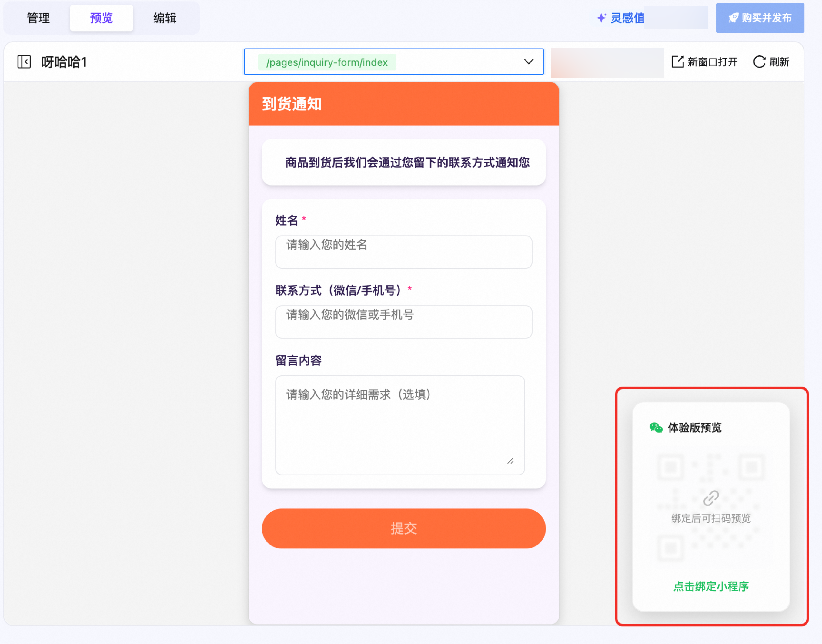Click the link icon over the QR code

[711, 498]
